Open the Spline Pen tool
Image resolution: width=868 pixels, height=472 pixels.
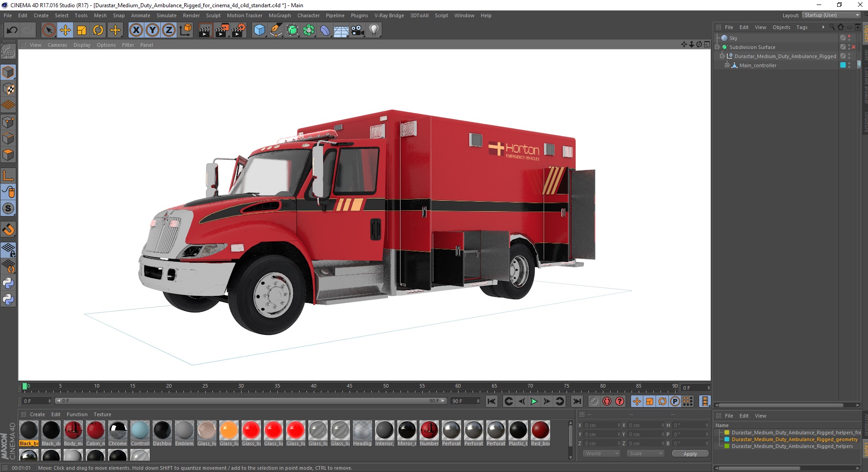point(276,30)
